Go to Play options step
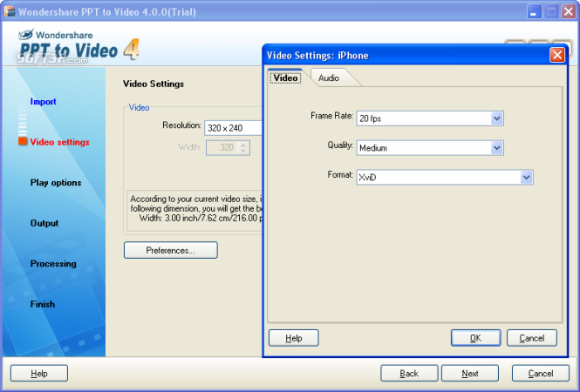 pyautogui.click(x=56, y=183)
